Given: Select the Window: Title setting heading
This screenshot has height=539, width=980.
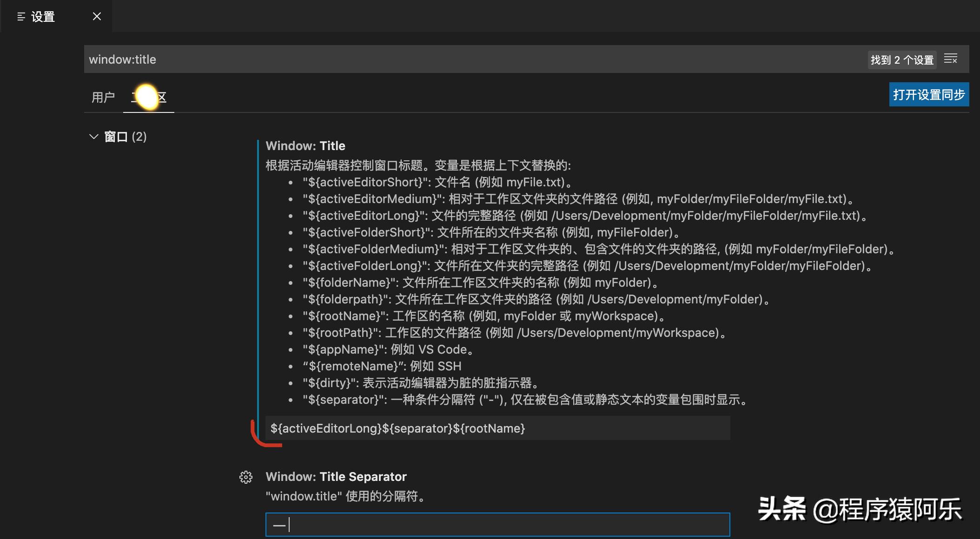Looking at the screenshot, I should click(305, 145).
